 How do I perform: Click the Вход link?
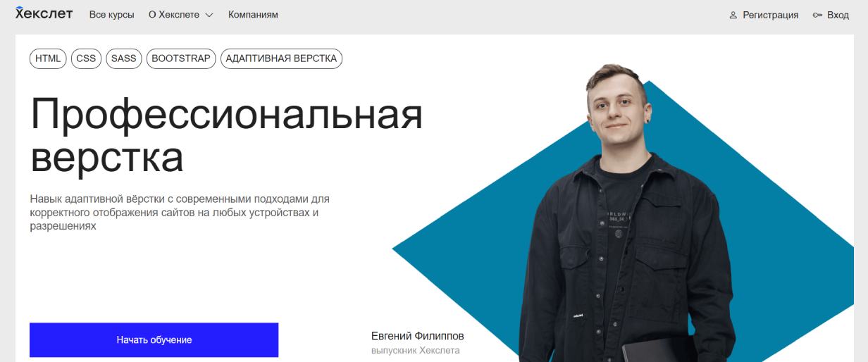tap(838, 15)
